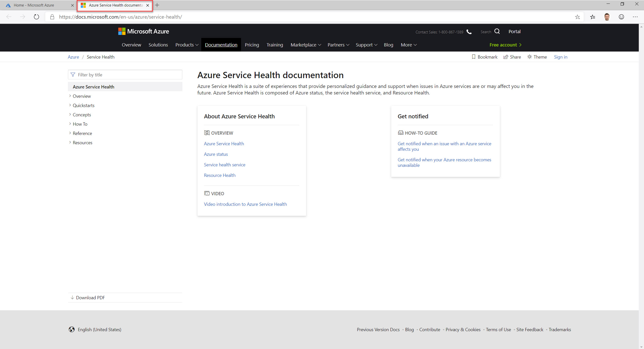Screen dimensions: 644x349
Task: Open the Products dropdown menu
Action: pyautogui.click(x=187, y=45)
